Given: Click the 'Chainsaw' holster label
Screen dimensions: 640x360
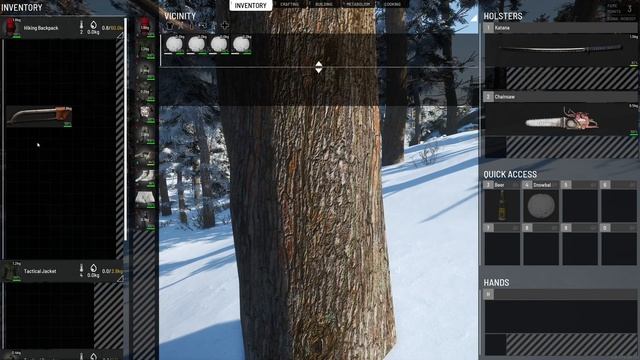Looking at the screenshot, I should point(504,97).
